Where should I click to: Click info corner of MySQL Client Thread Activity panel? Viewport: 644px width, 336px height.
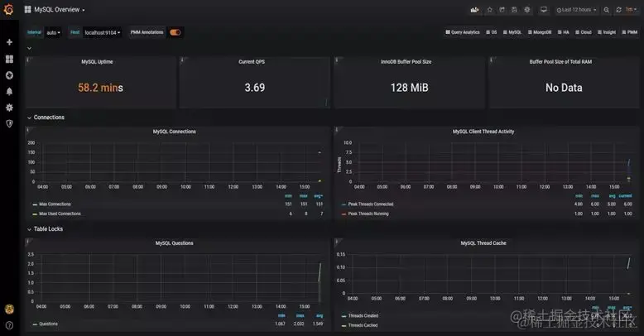(x=336, y=130)
